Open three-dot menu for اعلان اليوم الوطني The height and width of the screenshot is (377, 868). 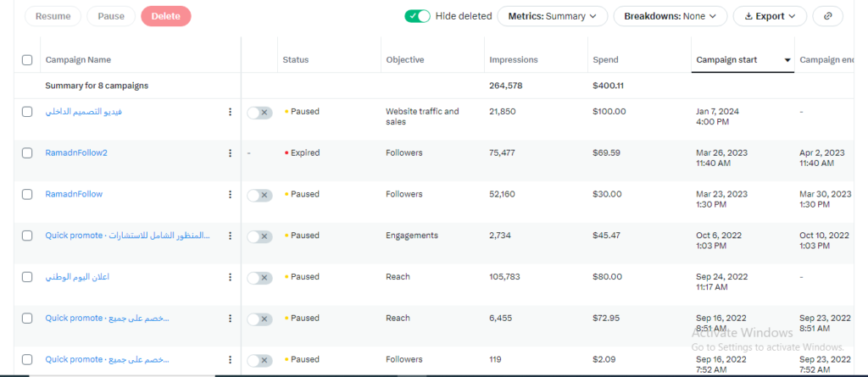tap(230, 277)
